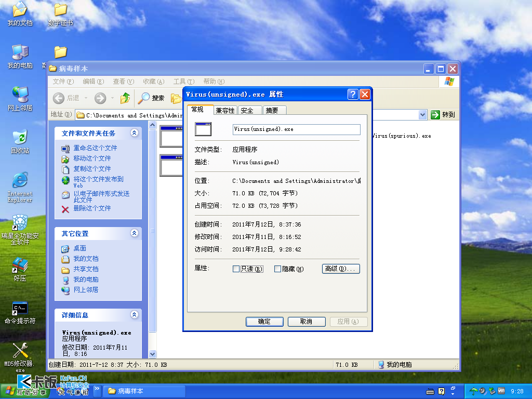The image size is (532, 399).
Task: Click the 病毒样本 taskbar button
Action: click(144, 391)
